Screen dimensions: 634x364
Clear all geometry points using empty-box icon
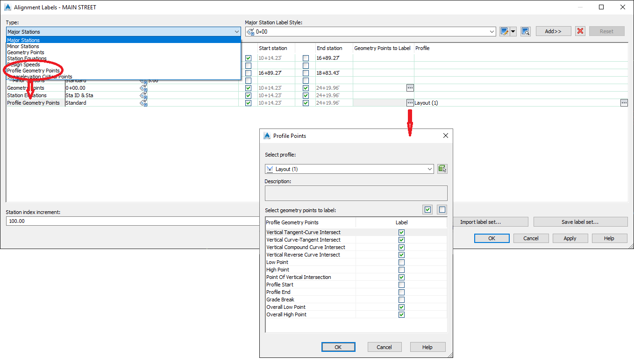pyautogui.click(x=442, y=209)
